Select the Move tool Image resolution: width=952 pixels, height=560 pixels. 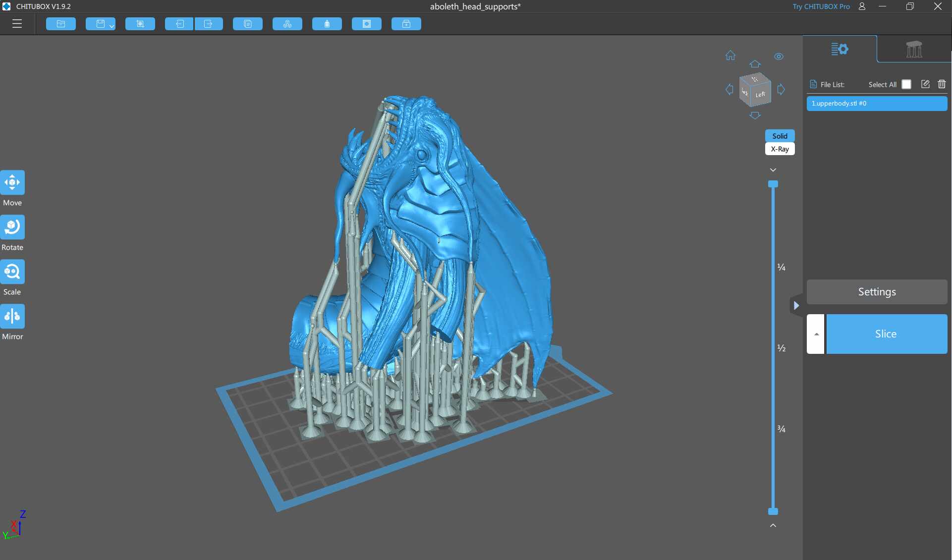click(12, 182)
